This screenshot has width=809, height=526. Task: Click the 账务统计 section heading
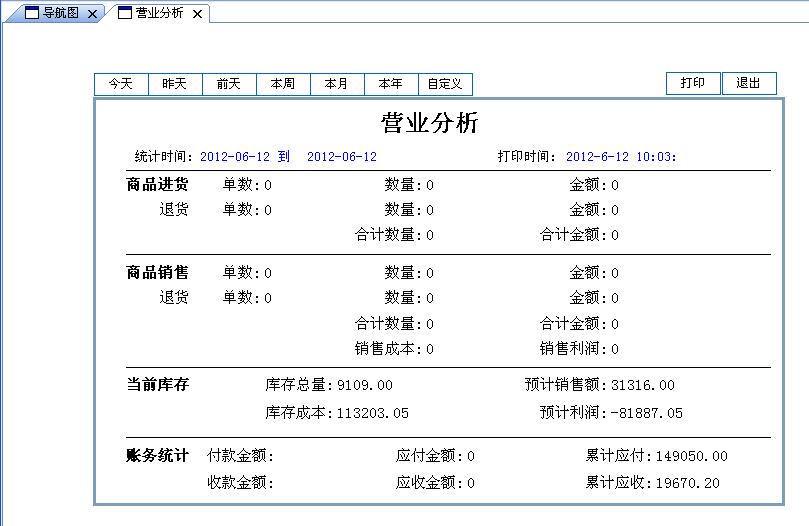(x=157, y=456)
